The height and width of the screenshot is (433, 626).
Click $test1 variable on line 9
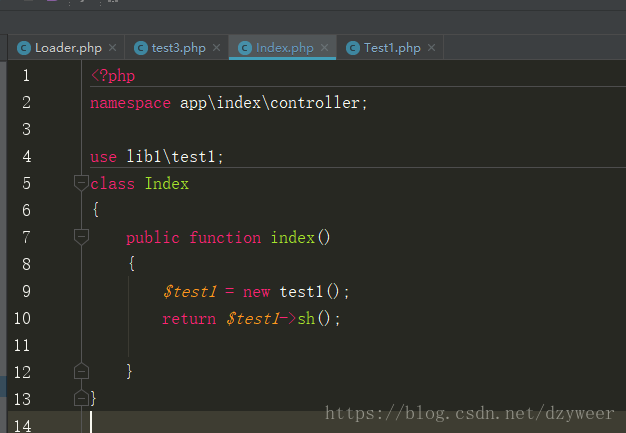190,292
